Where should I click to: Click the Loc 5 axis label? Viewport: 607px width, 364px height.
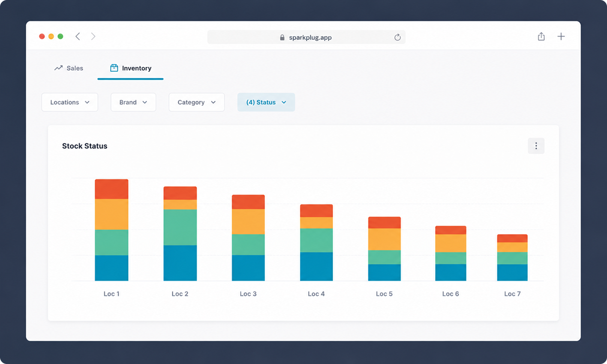[385, 294]
